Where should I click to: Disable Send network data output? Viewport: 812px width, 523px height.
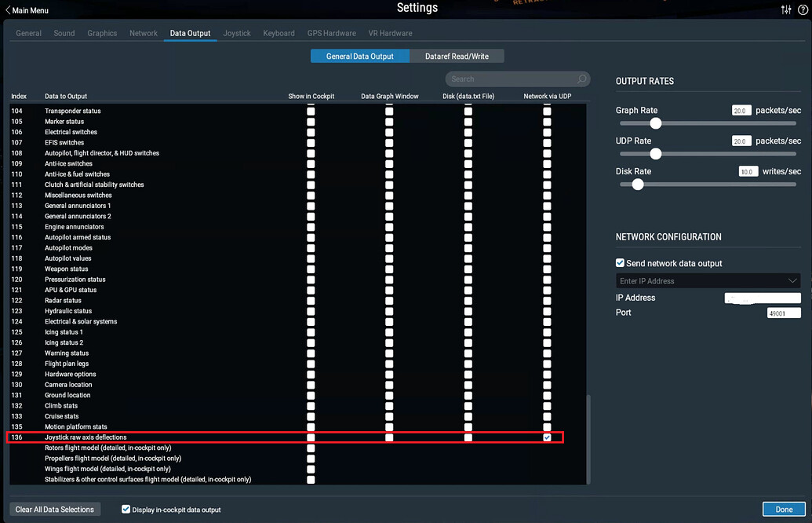pyautogui.click(x=619, y=263)
